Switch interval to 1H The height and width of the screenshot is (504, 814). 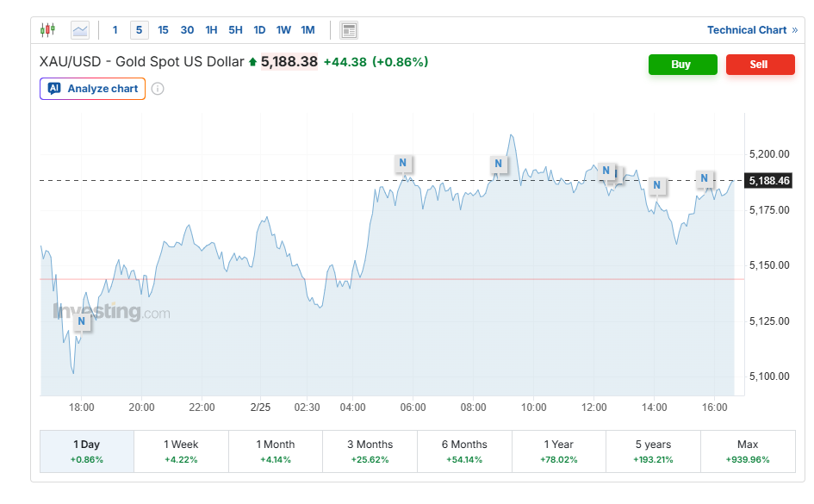pos(211,30)
